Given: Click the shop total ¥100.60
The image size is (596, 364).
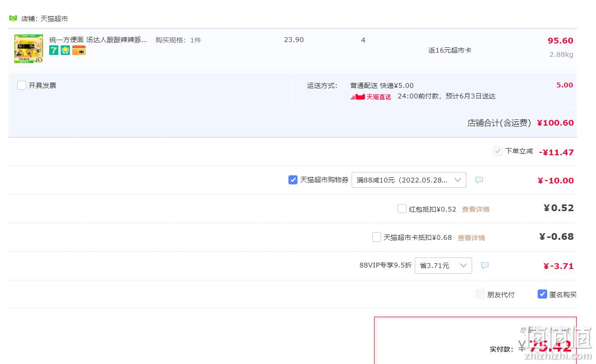Looking at the screenshot, I should point(555,123).
